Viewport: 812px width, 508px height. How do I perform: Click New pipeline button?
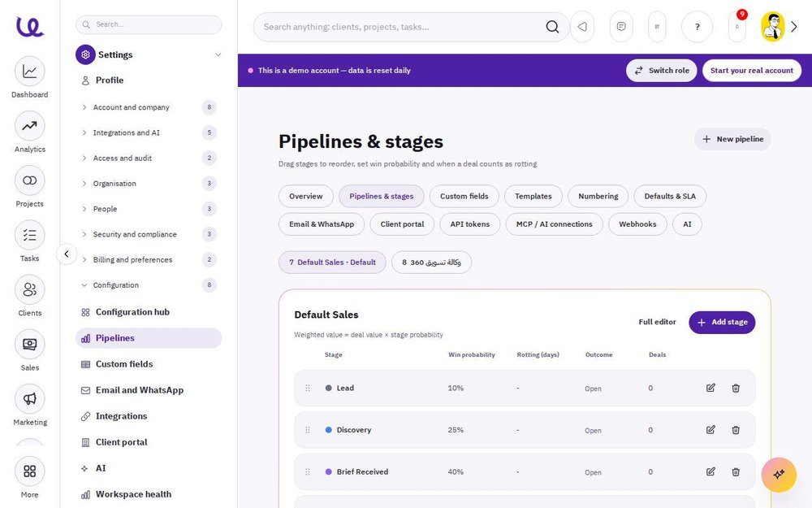[732, 139]
